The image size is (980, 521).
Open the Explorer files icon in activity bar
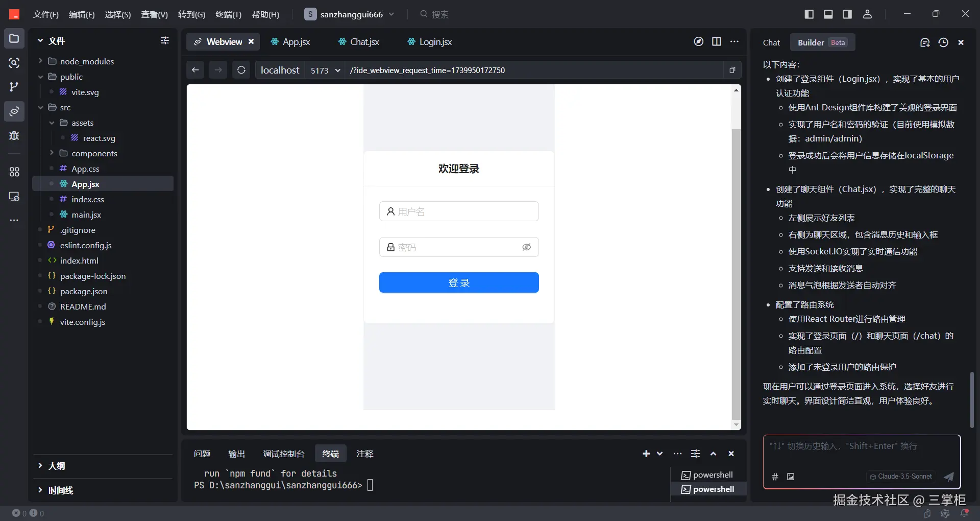[14, 38]
